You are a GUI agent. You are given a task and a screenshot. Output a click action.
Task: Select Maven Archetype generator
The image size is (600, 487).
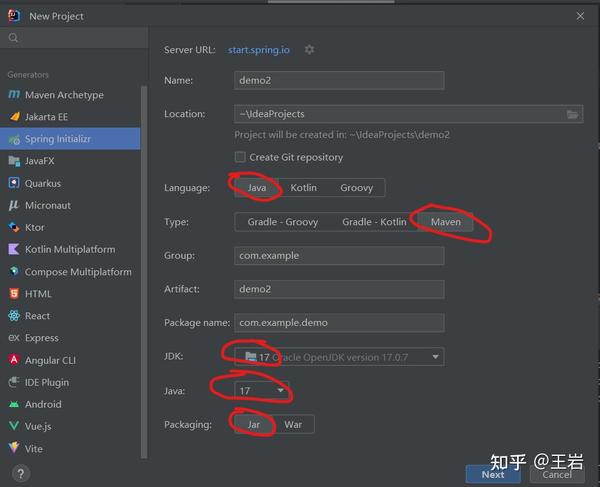(70, 94)
